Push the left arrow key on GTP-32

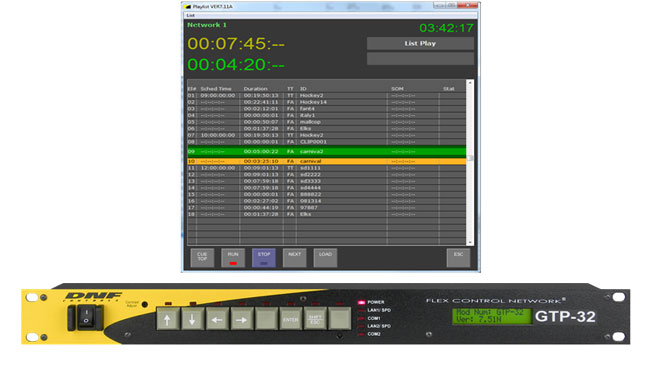(x=217, y=319)
